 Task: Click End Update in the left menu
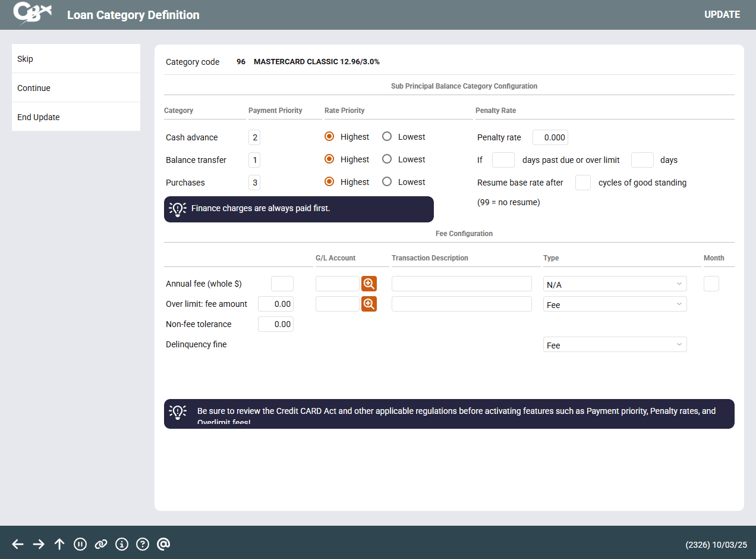[x=76, y=117]
